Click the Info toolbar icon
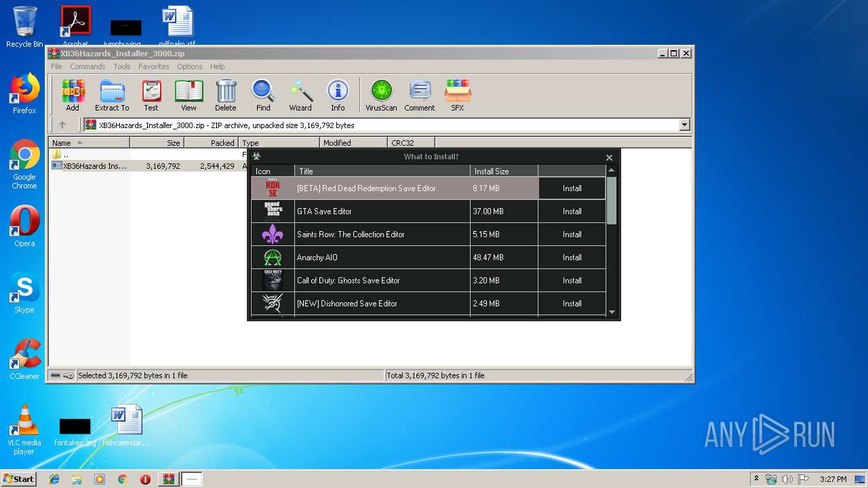 tap(338, 95)
